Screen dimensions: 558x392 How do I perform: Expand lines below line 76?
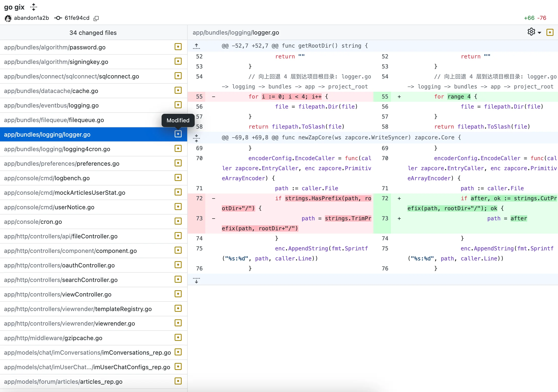(196, 280)
